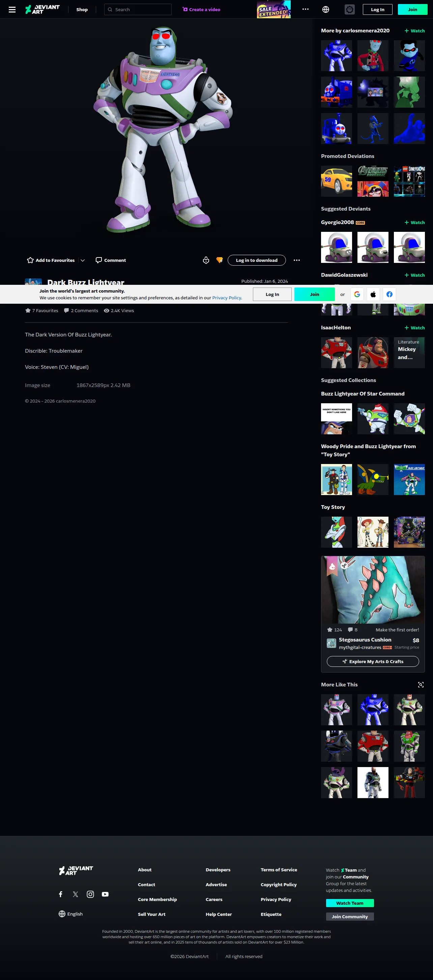Click the Join Community button
This screenshot has width=433, height=980.
pyautogui.click(x=350, y=917)
